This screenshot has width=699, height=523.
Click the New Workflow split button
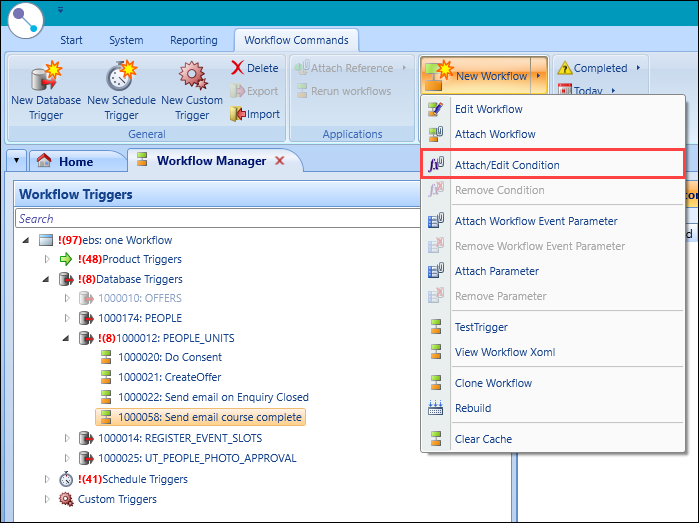482,76
